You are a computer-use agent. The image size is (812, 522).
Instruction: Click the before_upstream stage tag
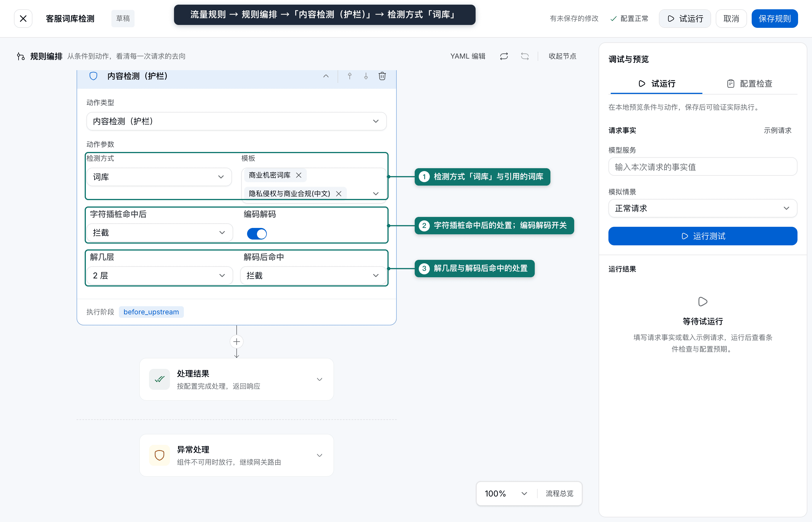[151, 312]
